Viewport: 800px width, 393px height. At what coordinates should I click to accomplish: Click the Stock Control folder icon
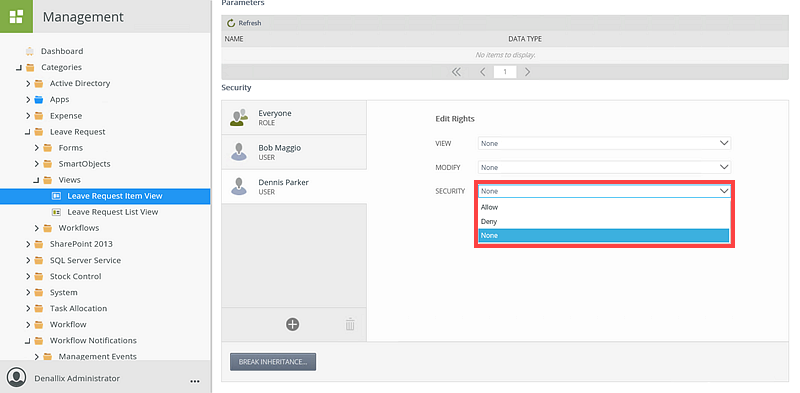pos(39,276)
